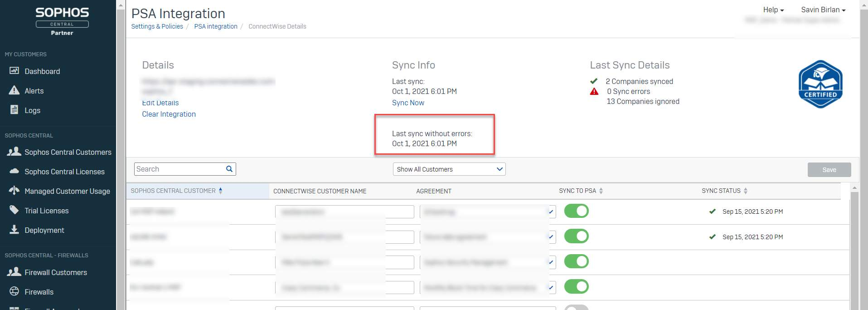Click the search magnifier icon

point(229,169)
